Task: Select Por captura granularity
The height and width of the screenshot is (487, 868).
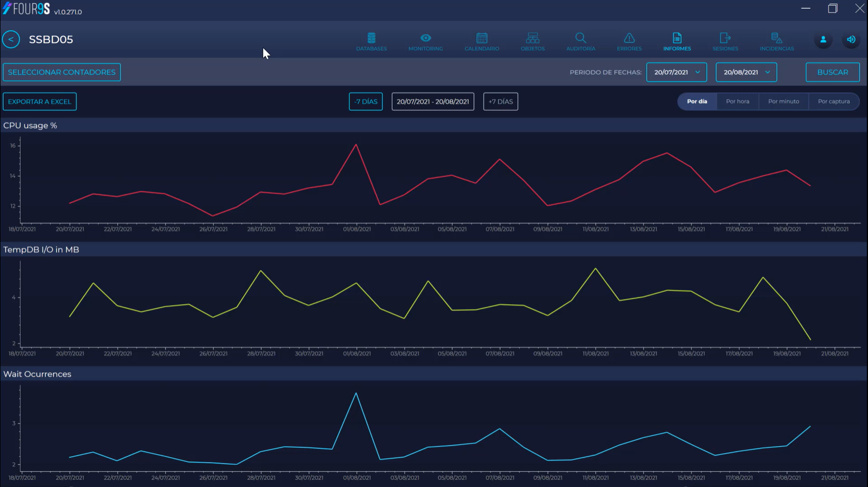Action: point(834,101)
